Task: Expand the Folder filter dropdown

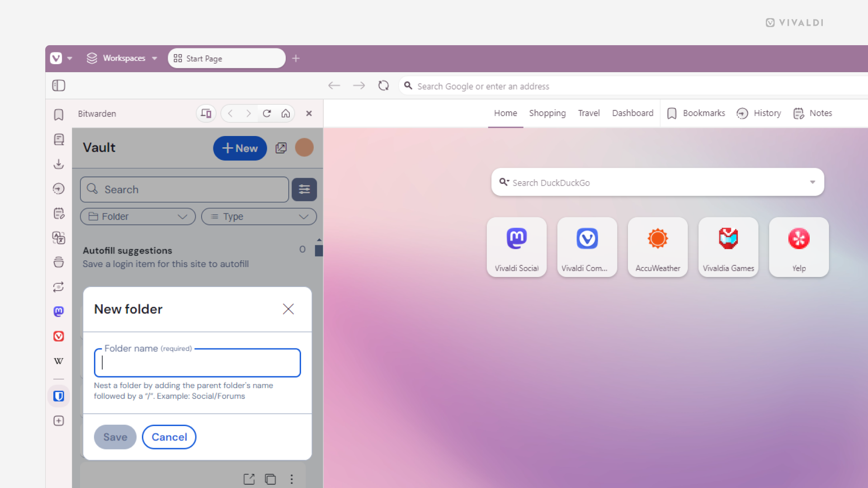Action: 138,216
